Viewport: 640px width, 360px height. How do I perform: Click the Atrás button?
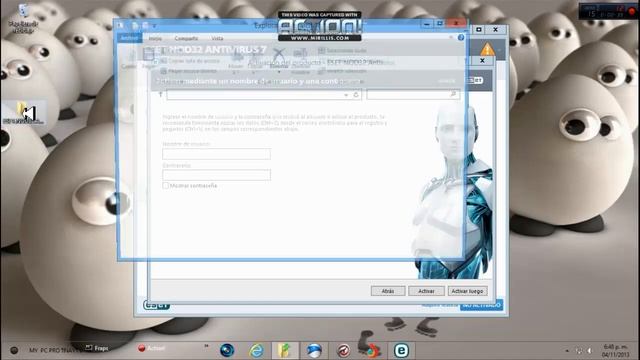pyautogui.click(x=388, y=291)
